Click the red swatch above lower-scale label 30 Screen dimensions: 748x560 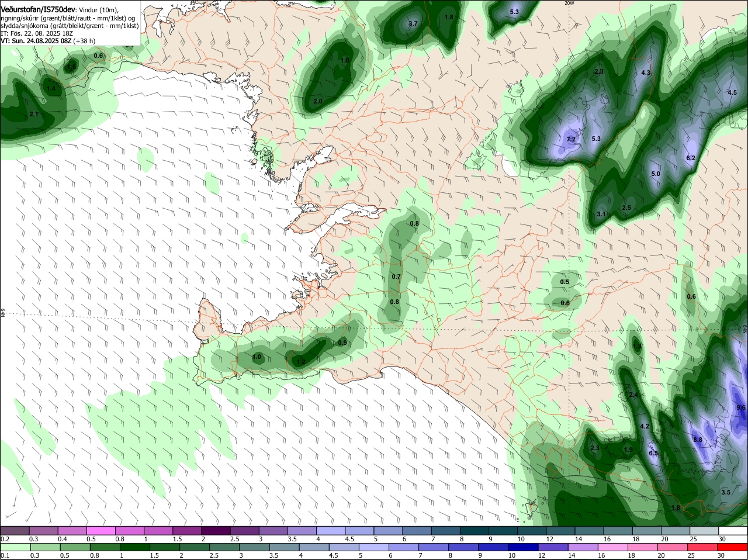point(733,547)
